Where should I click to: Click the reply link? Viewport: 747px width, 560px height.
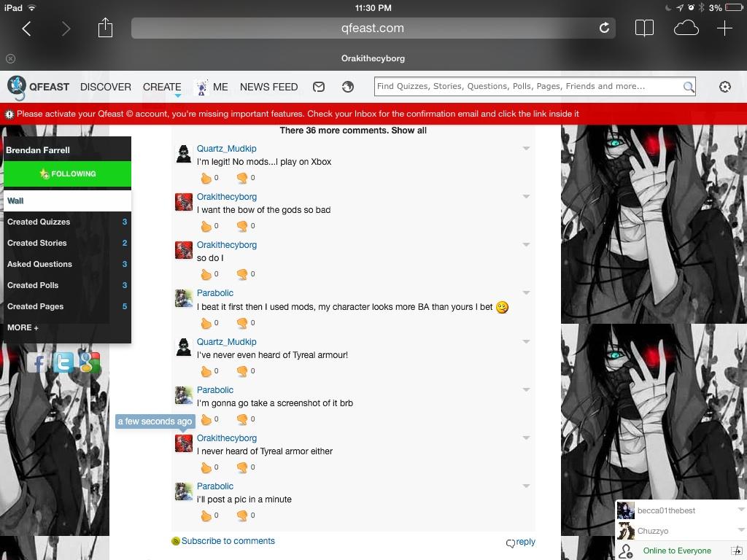[521, 542]
